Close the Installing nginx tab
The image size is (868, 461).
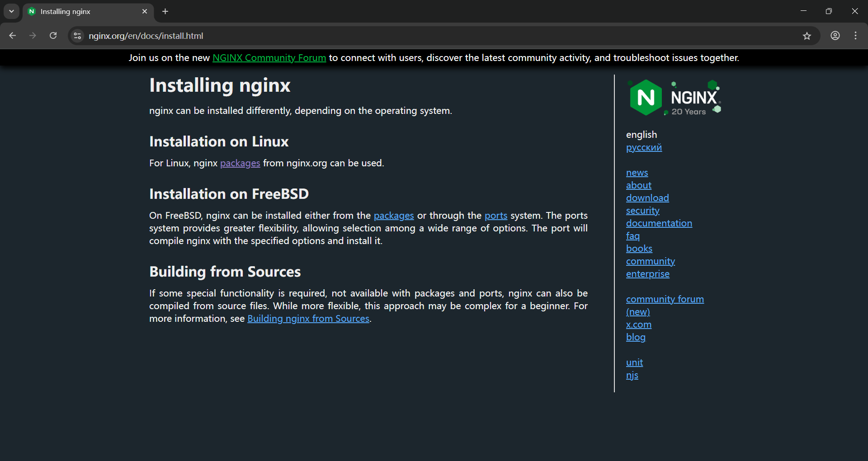click(145, 11)
